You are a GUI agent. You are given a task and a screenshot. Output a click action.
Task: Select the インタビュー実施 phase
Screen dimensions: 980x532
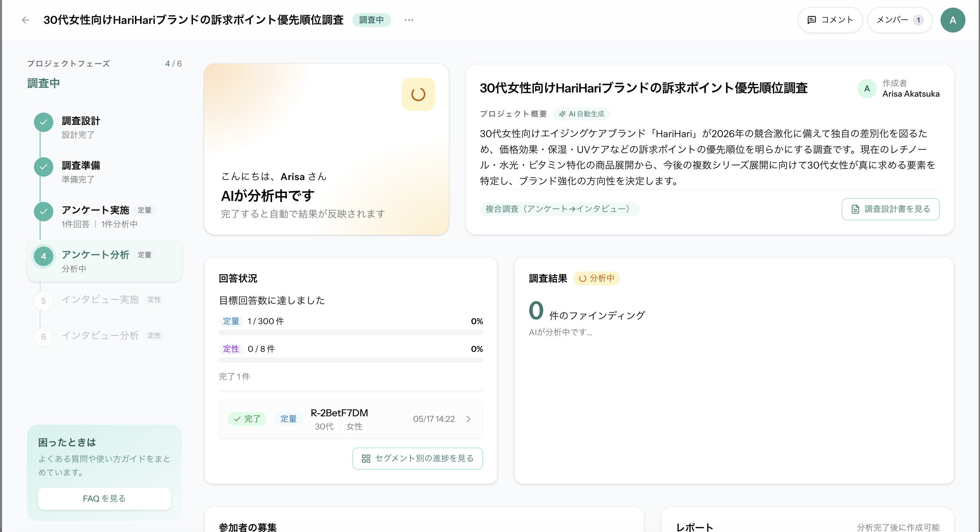104,300
